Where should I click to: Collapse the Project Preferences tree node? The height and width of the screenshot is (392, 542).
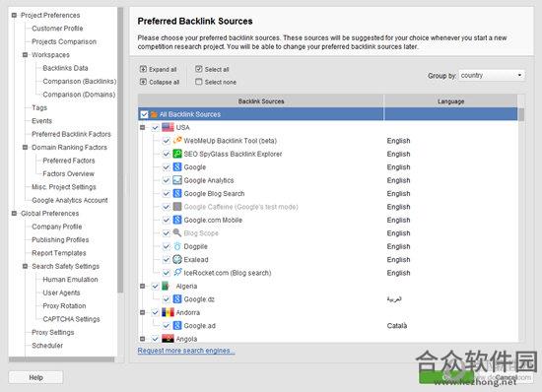click(14, 15)
